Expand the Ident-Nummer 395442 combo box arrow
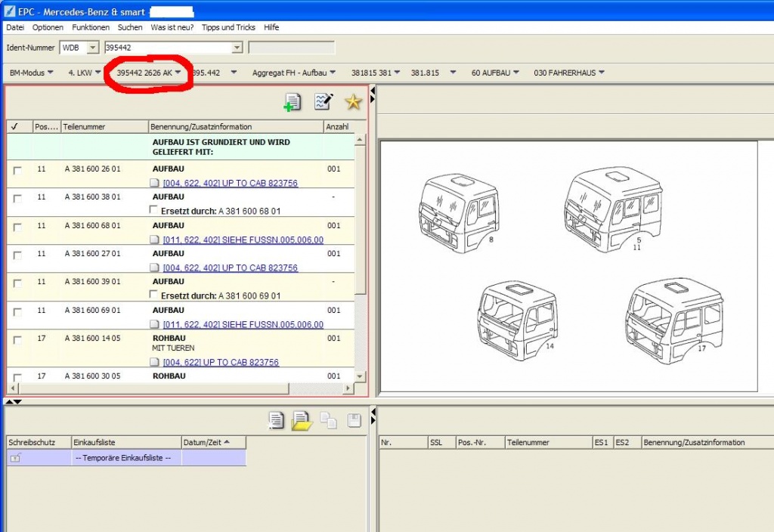This screenshot has height=532, width=774. point(237,48)
